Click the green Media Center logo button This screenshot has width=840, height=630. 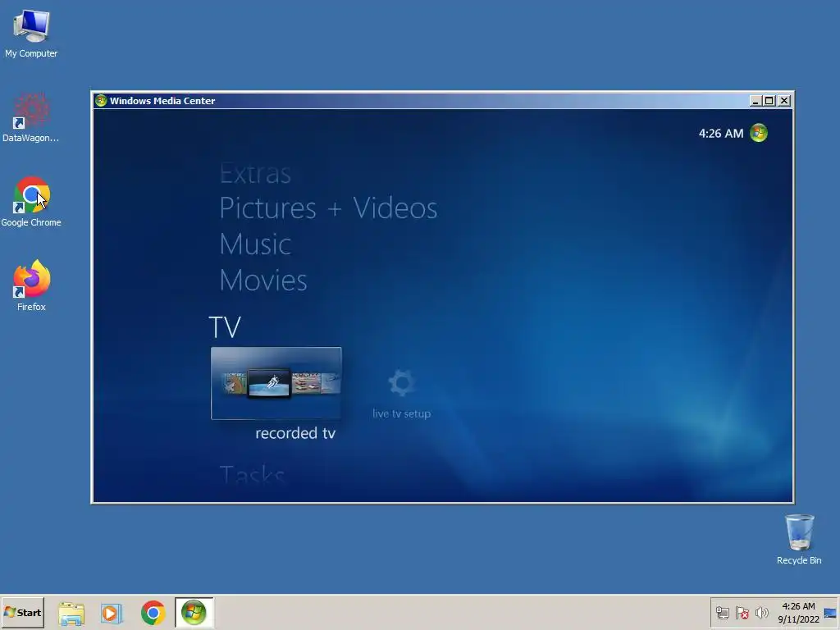click(x=759, y=133)
